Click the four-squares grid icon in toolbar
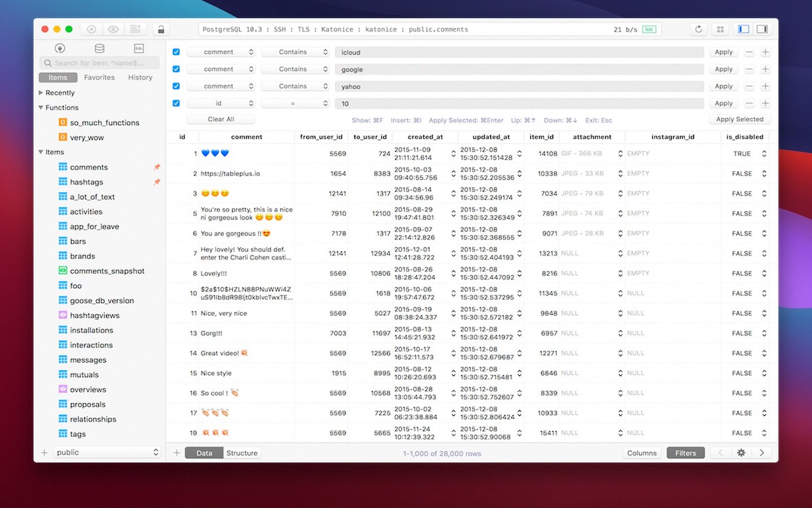 (x=720, y=29)
